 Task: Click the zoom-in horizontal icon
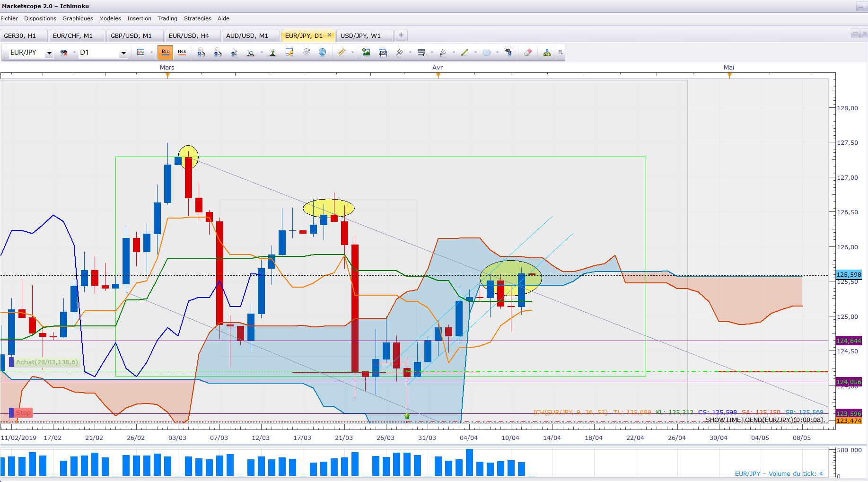pyautogui.click(x=201, y=53)
